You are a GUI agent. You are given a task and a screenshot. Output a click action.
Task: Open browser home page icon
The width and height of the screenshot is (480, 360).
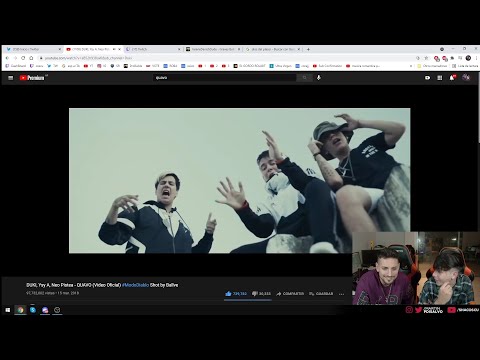(x=31, y=58)
